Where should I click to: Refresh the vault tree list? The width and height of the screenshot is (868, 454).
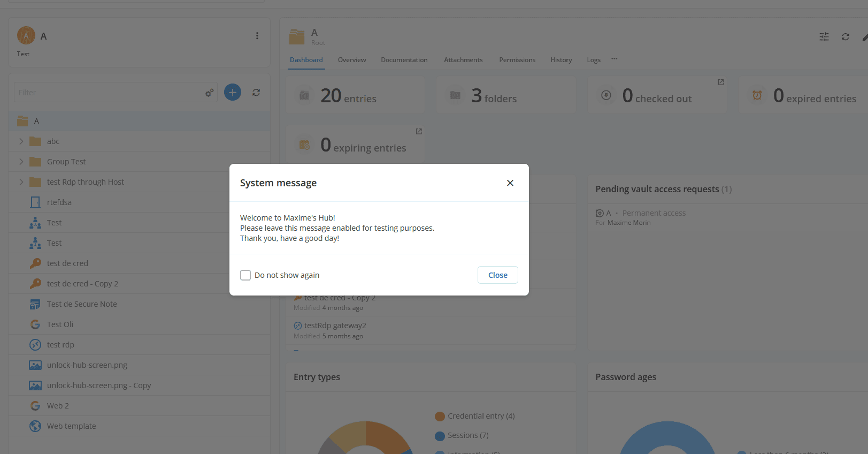coord(256,93)
